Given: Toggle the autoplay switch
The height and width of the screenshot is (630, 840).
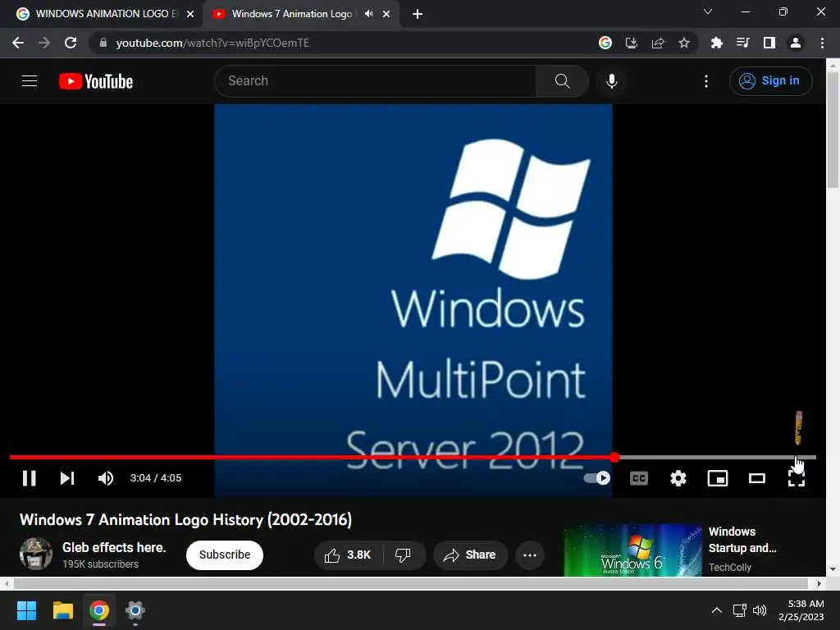Looking at the screenshot, I should coord(597,478).
